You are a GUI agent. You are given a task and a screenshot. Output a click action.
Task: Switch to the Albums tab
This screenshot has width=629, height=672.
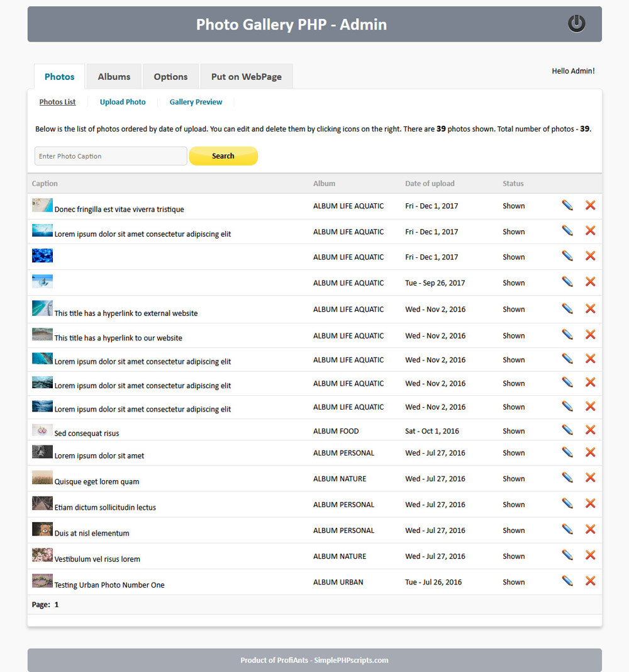click(113, 76)
